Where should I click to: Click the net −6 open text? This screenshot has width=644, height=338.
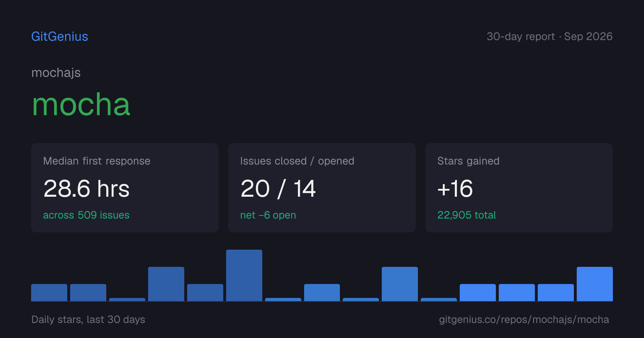pyautogui.click(x=268, y=215)
